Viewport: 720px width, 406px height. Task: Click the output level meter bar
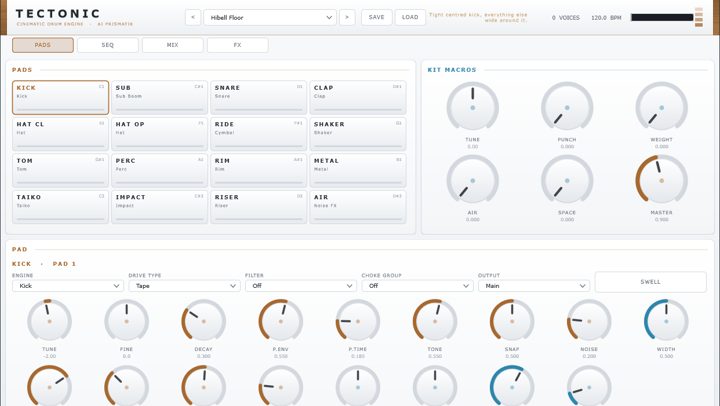point(662,17)
